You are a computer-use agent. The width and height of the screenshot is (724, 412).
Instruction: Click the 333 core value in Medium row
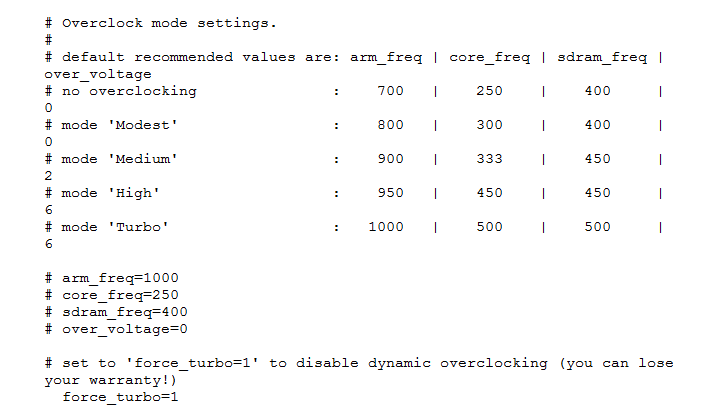pos(490,159)
